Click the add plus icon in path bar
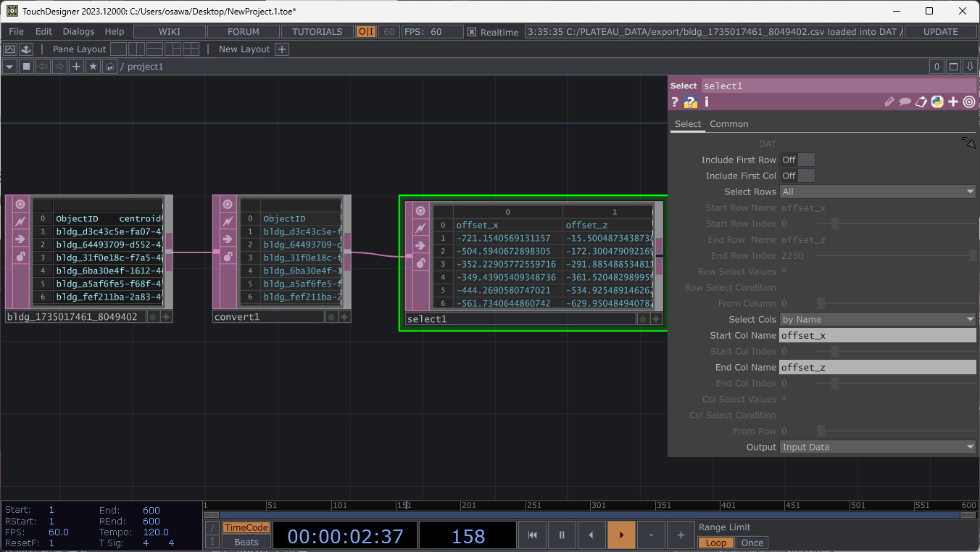 coord(76,67)
